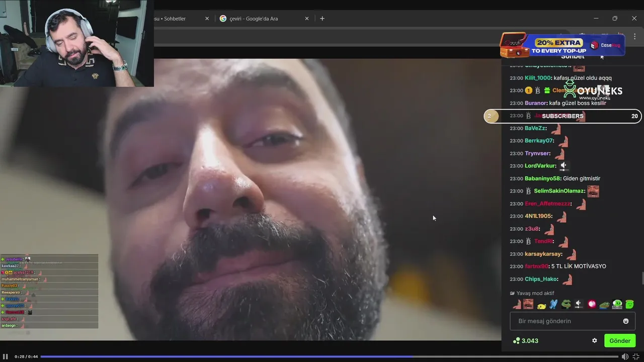This screenshot has height=362, width=644.
Task: Open Chrome three-dot menu
Action: point(635,37)
